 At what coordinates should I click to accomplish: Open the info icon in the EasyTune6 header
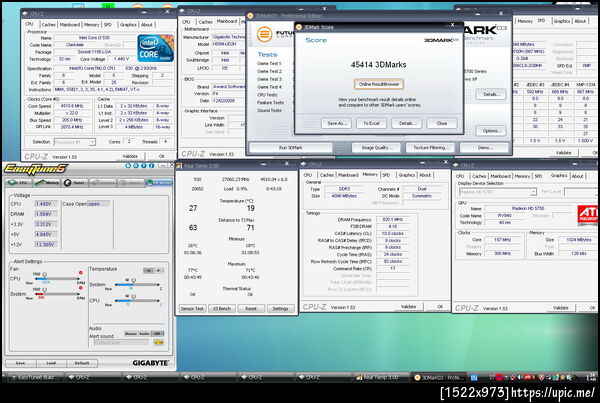[x=152, y=166]
